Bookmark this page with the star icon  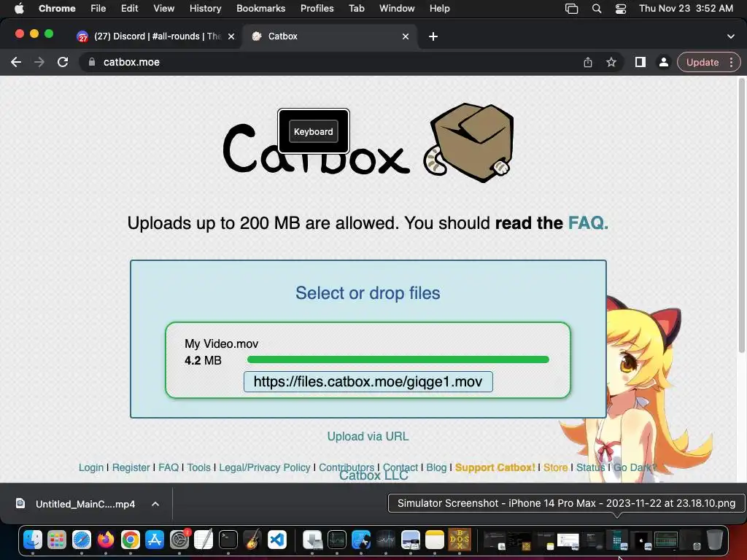611,63
